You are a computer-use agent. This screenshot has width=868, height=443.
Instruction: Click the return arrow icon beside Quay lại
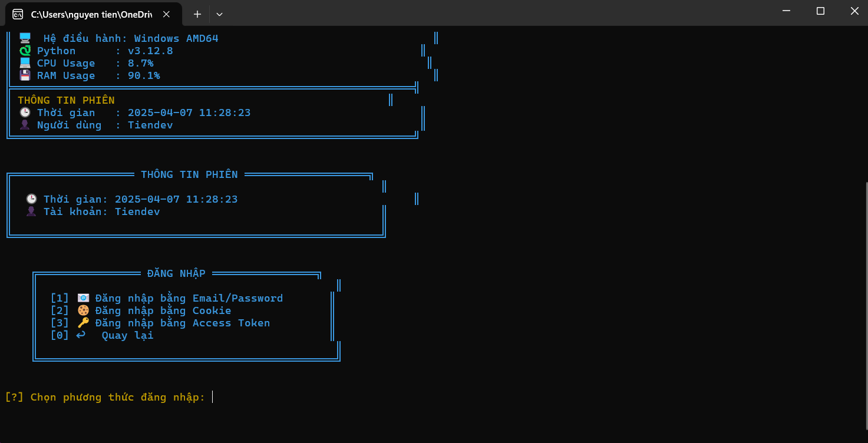pos(81,335)
